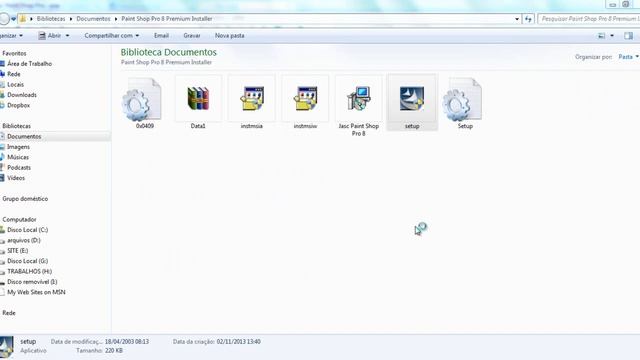
Task: Select the Documentos library
Action: (24, 136)
